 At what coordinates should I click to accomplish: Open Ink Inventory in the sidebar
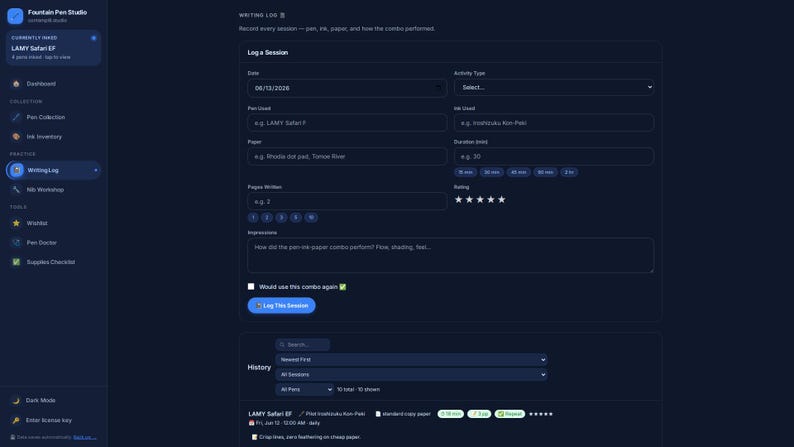click(53, 137)
